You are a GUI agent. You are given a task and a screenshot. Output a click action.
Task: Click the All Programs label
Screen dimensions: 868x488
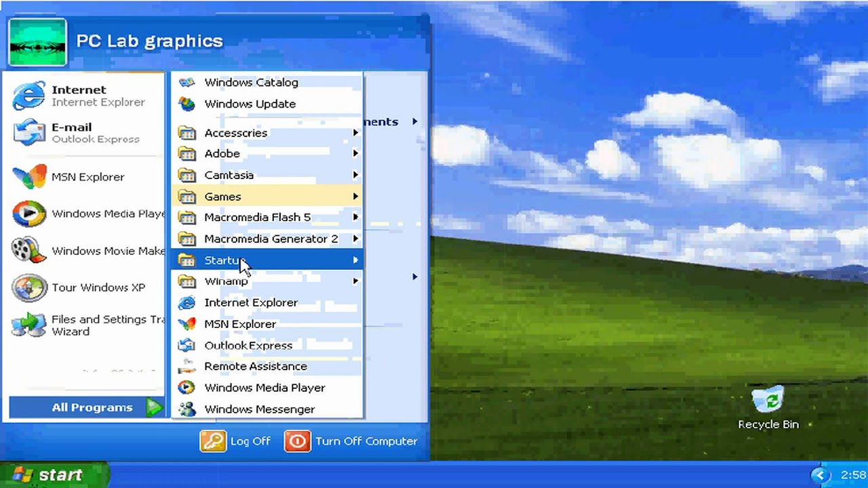(x=92, y=407)
